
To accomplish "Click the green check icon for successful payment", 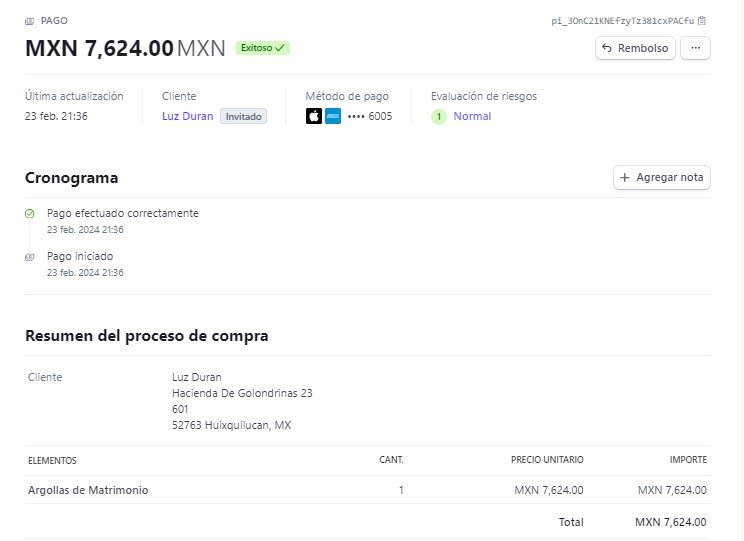I will 29,214.
